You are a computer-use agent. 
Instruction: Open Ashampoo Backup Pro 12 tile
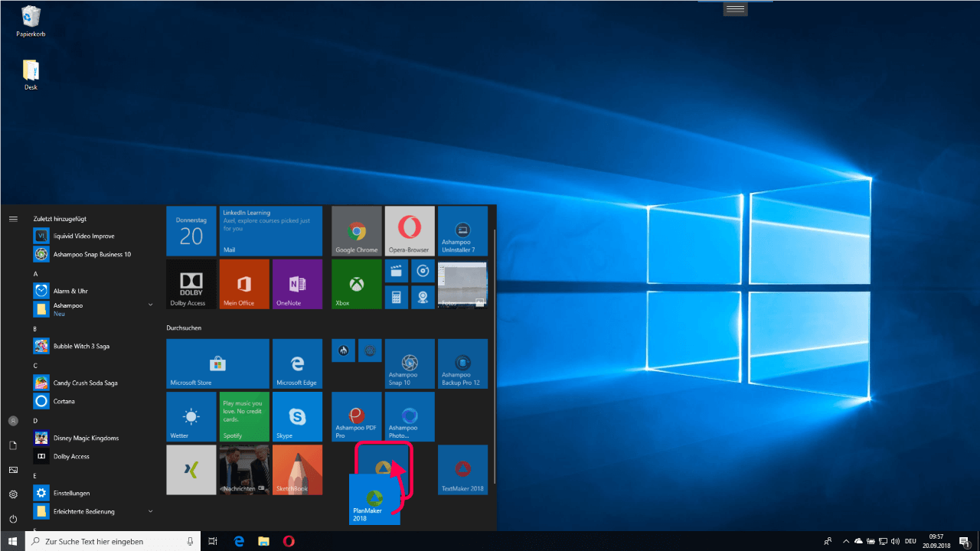[x=462, y=364]
